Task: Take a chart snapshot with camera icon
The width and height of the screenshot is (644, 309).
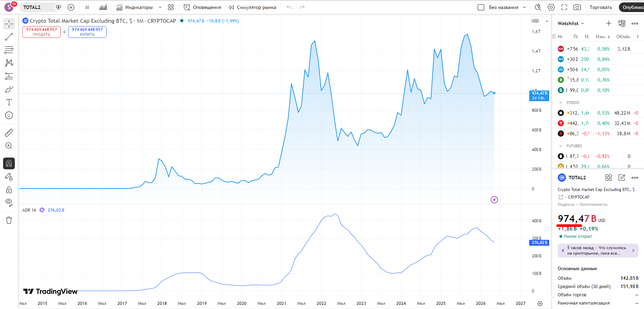Action: coord(577,7)
